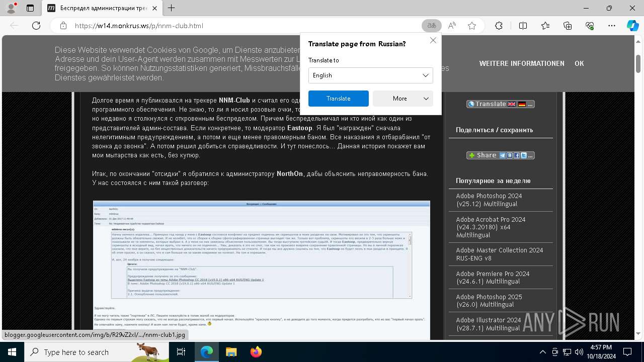Accept cookies with OK button
The height and width of the screenshot is (362, 644).
[x=579, y=63]
